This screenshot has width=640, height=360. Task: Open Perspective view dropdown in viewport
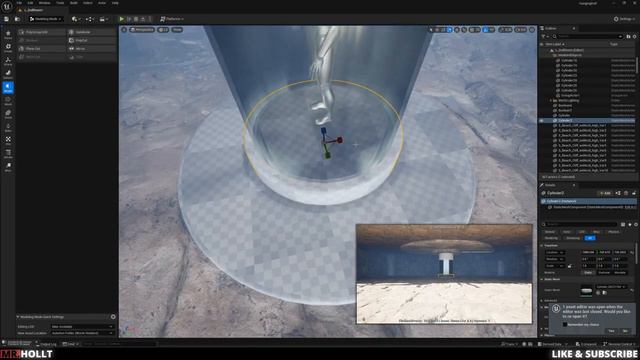pos(142,30)
